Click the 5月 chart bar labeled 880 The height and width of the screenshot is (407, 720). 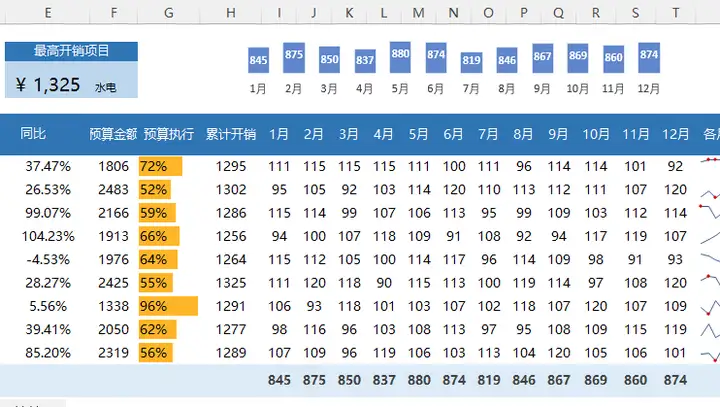click(401, 57)
